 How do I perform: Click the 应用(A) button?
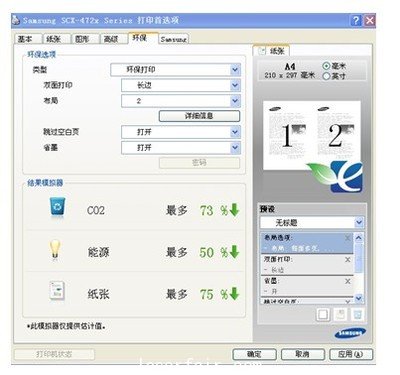[x=351, y=354]
